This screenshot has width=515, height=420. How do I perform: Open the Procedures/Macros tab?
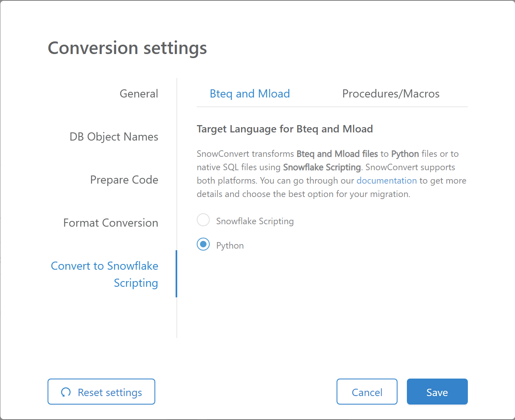[x=391, y=94]
